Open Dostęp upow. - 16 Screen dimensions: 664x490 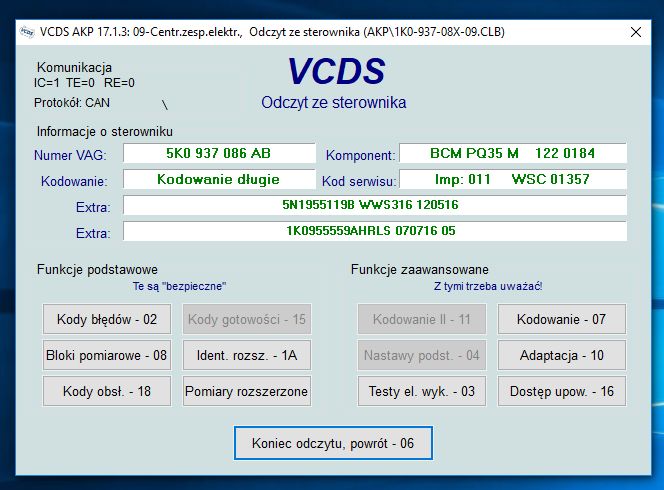[x=562, y=391]
